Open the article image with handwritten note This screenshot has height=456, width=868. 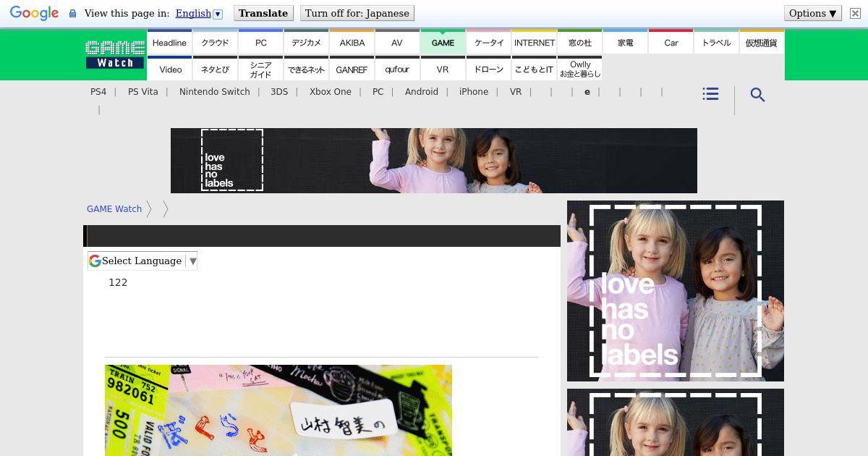pyautogui.click(x=278, y=410)
